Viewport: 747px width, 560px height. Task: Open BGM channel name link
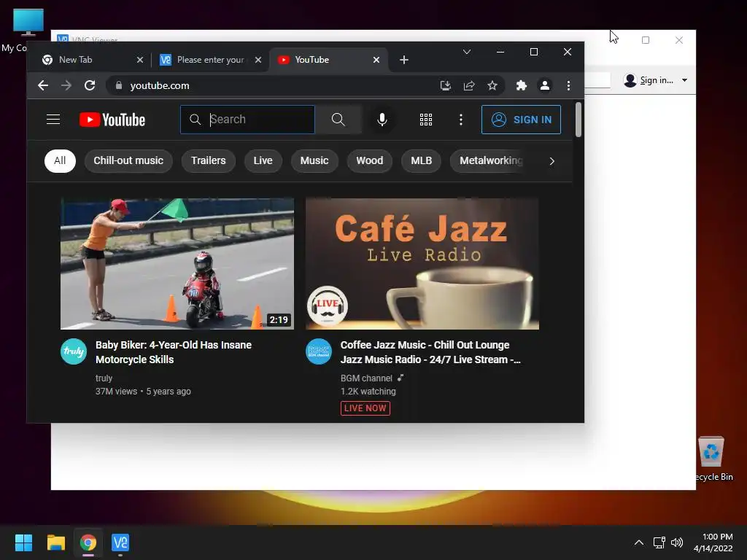pyautogui.click(x=366, y=378)
